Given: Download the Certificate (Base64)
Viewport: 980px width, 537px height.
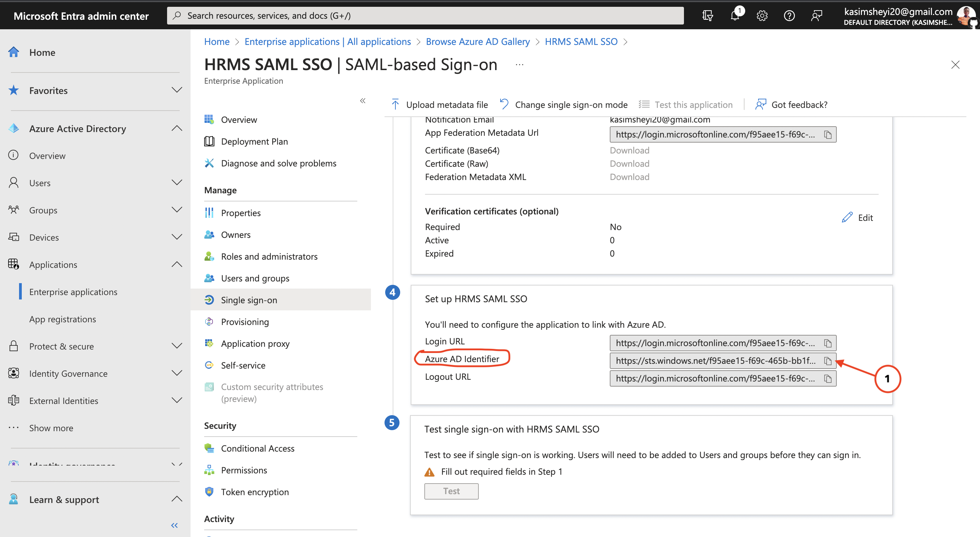Looking at the screenshot, I should (629, 150).
